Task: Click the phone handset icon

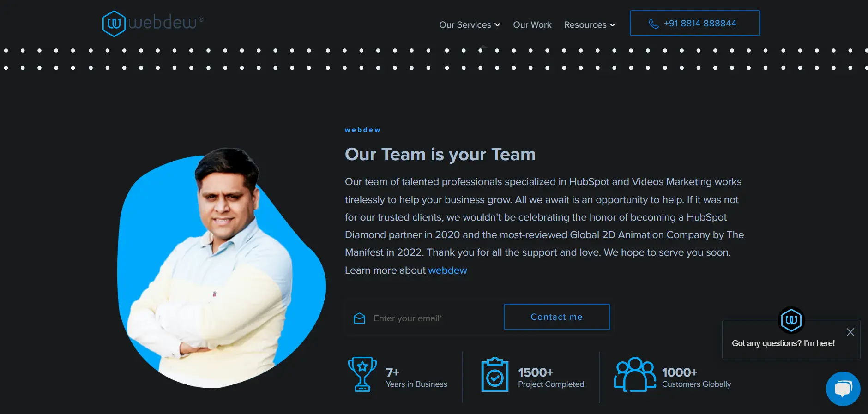Action: 653,24
